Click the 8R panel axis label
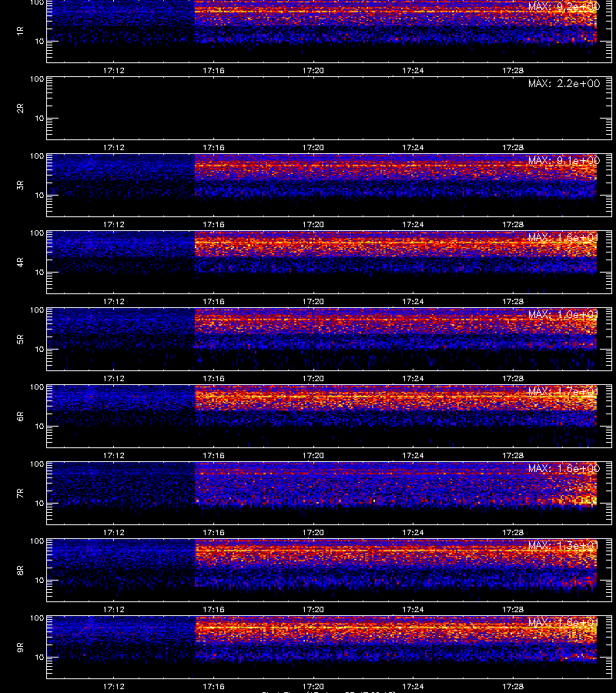Viewport: 616px width, 693px height. (x=20, y=571)
